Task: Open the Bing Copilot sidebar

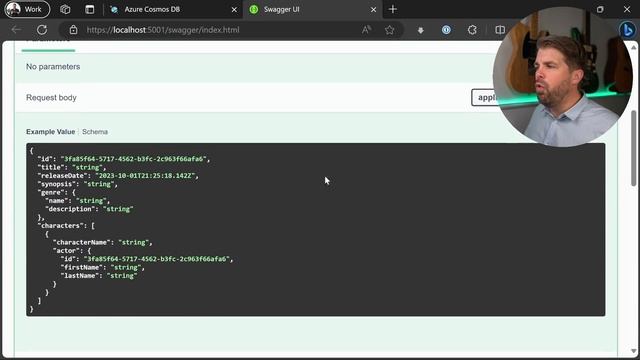Action: click(627, 30)
